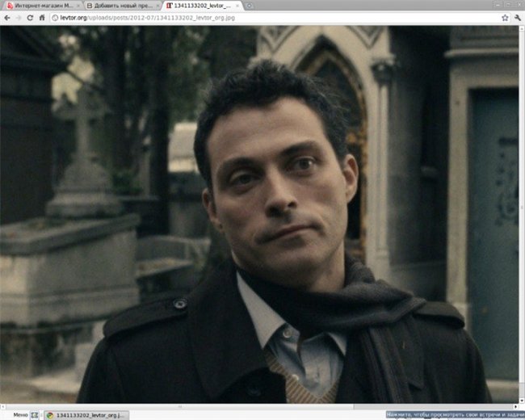The width and height of the screenshot is (525, 420).
Task: Click the horizontal scrollbar under the image
Action: point(242,405)
